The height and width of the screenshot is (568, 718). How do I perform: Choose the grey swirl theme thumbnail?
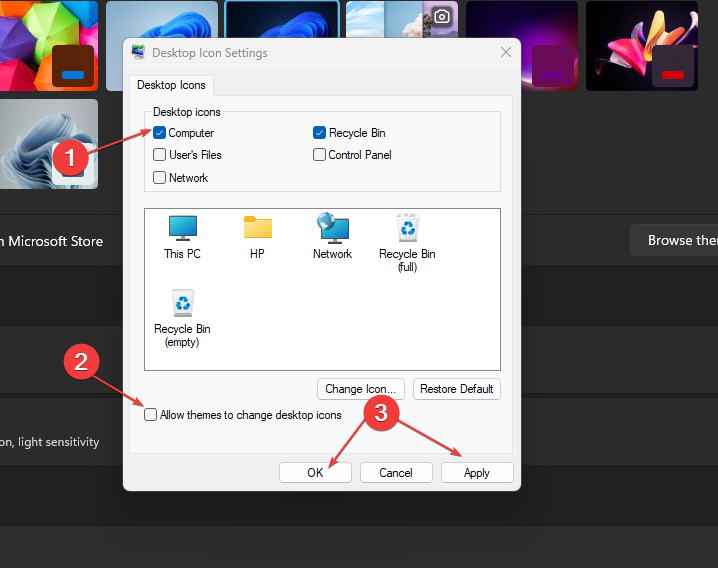(49, 144)
